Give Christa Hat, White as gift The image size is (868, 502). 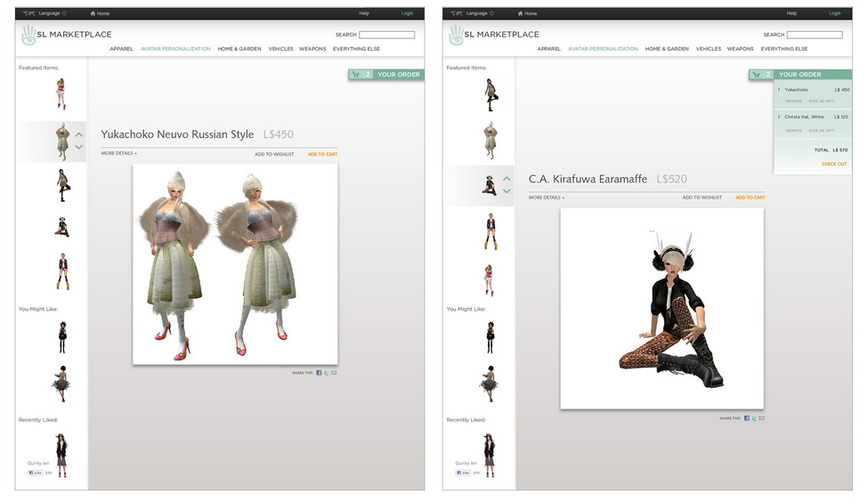[x=822, y=131]
